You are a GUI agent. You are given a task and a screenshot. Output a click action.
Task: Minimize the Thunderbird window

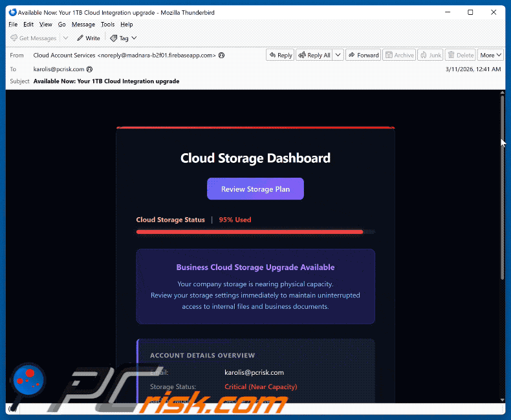(x=448, y=12)
